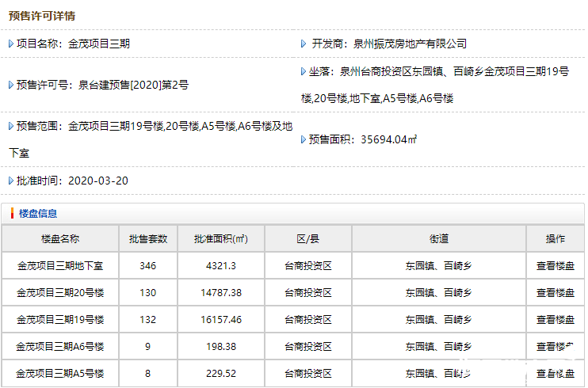588x388 pixels.
Task: Click the arrow icon beside 项目名称
Action: pos(11,44)
